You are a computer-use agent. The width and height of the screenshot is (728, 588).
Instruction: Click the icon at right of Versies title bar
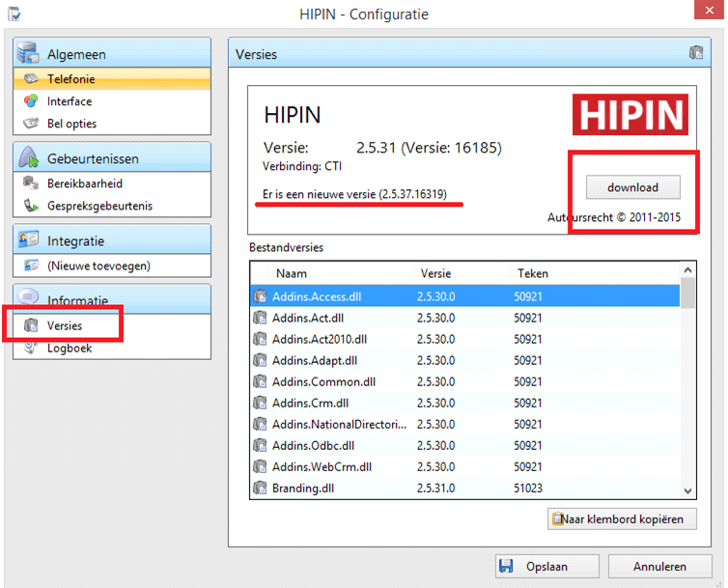695,52
